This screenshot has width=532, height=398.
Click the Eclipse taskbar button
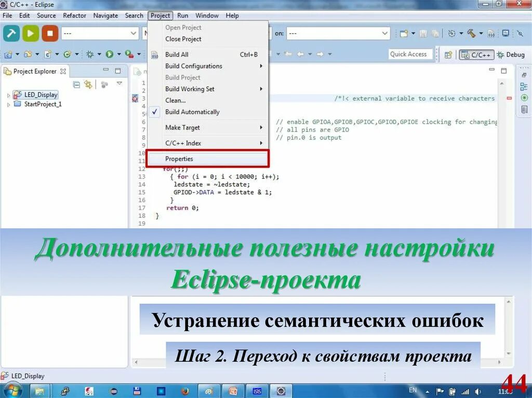tap(281, 391)
